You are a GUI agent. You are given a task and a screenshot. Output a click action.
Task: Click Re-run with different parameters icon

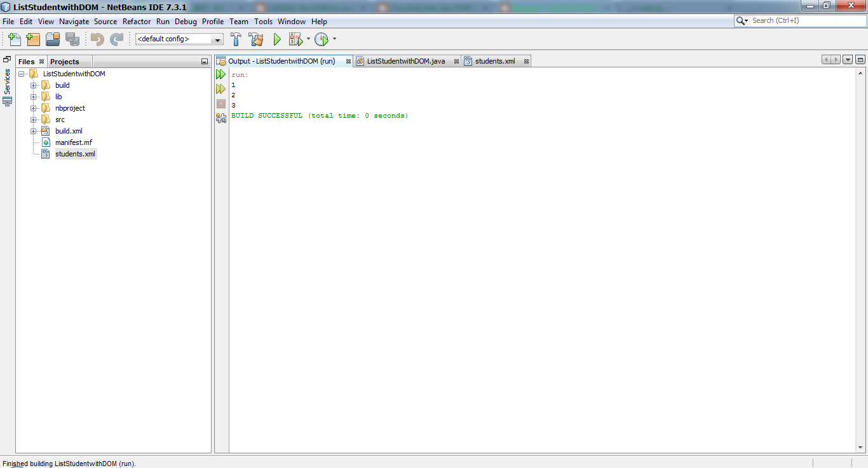point(220,89)
